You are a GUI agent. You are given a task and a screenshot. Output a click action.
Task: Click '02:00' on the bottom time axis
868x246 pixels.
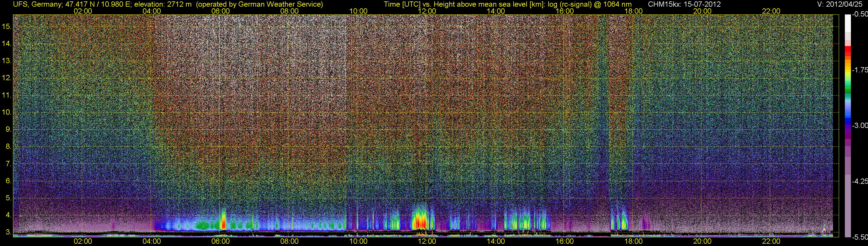coord(83,241)
